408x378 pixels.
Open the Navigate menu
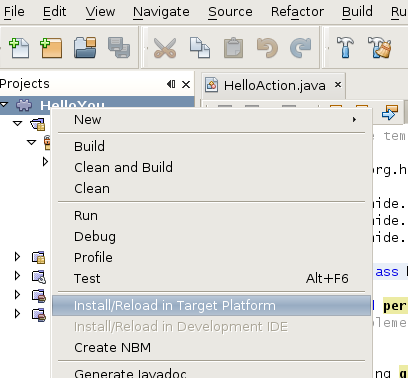pyautogui.click(x=161, y=12)
